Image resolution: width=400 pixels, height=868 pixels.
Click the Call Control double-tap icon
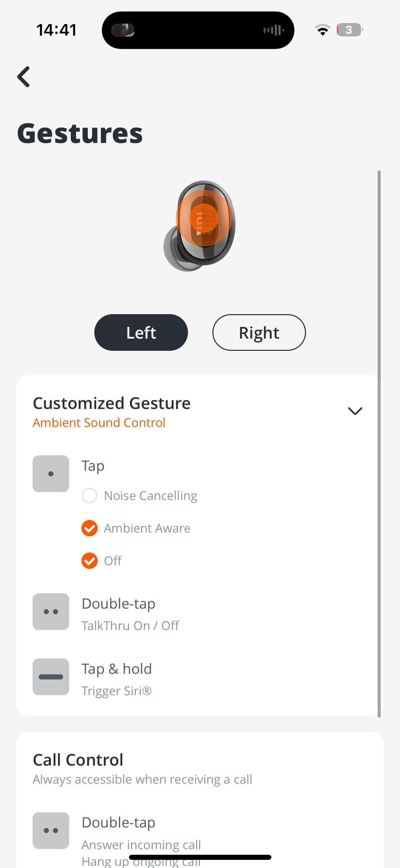51,830
